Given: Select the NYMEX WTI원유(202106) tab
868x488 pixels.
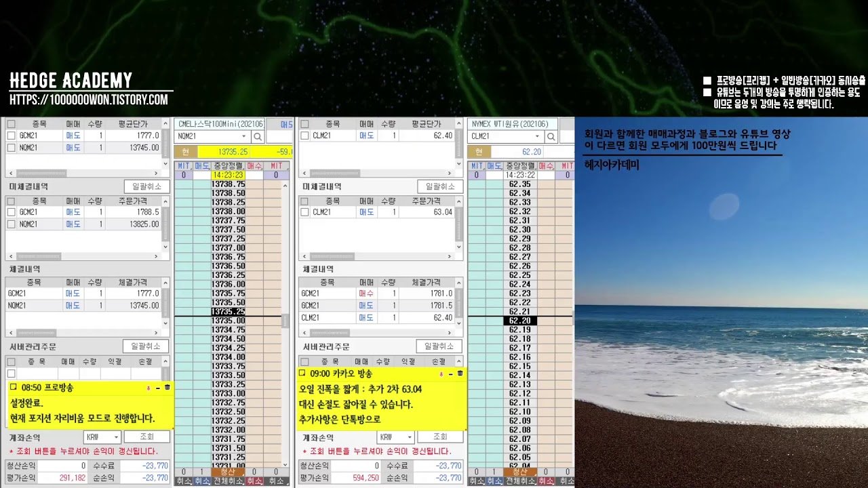Looking at the screenshot, I should tap(513, 124).
